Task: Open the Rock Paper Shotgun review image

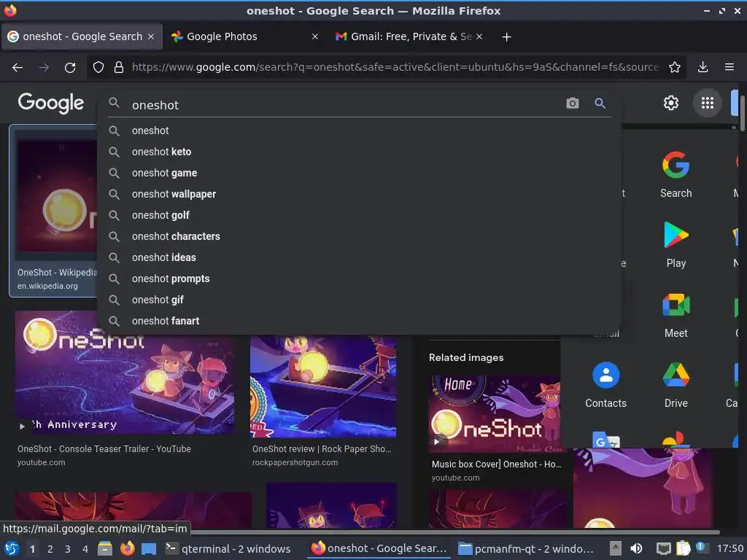Action: [323, 386]
